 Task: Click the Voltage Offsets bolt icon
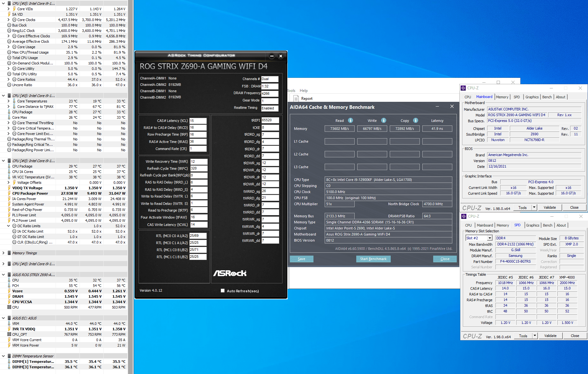[14, 183]
